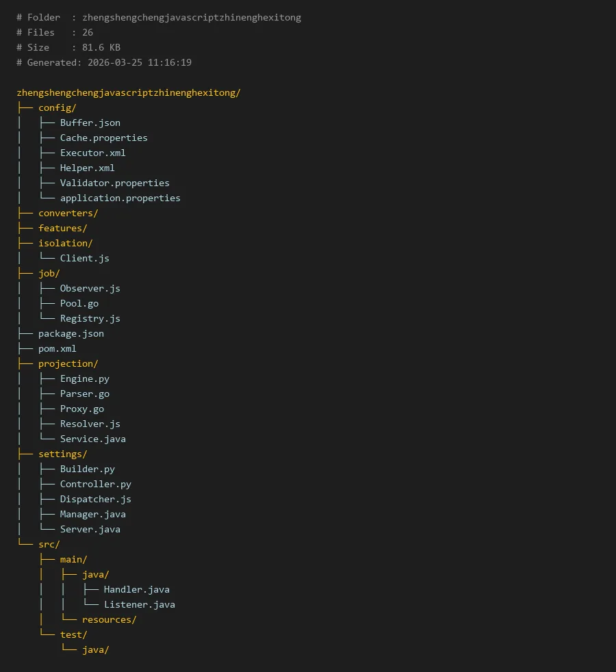Open Handler.java under main/java
The image size is (616, 672).
(x=136, y=589)
